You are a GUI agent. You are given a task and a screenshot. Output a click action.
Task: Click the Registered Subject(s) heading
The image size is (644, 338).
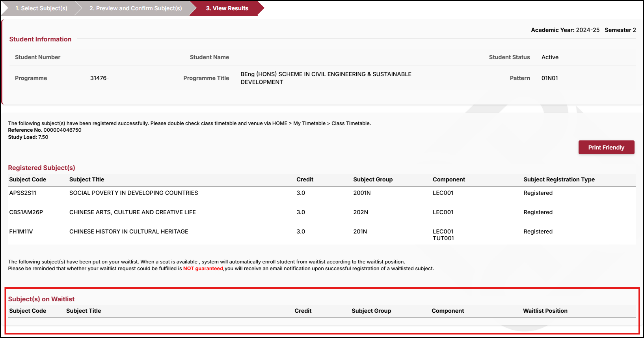point(41,168)
